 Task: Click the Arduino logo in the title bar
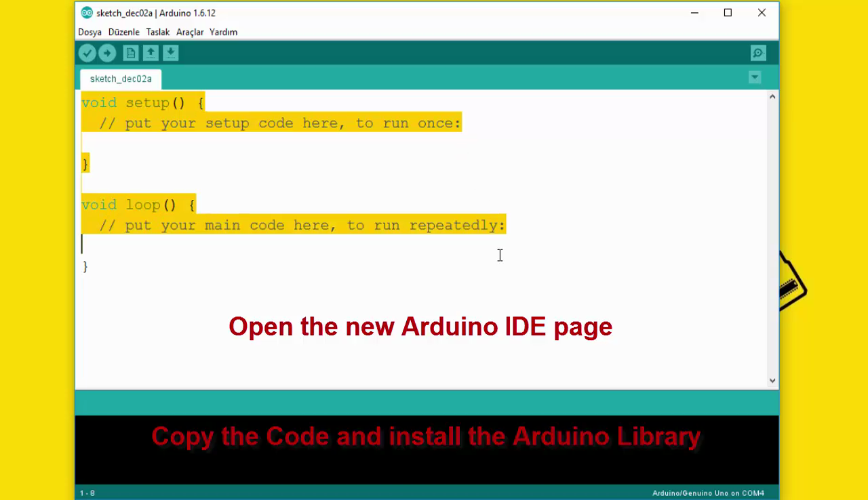(x=87, y=12)
